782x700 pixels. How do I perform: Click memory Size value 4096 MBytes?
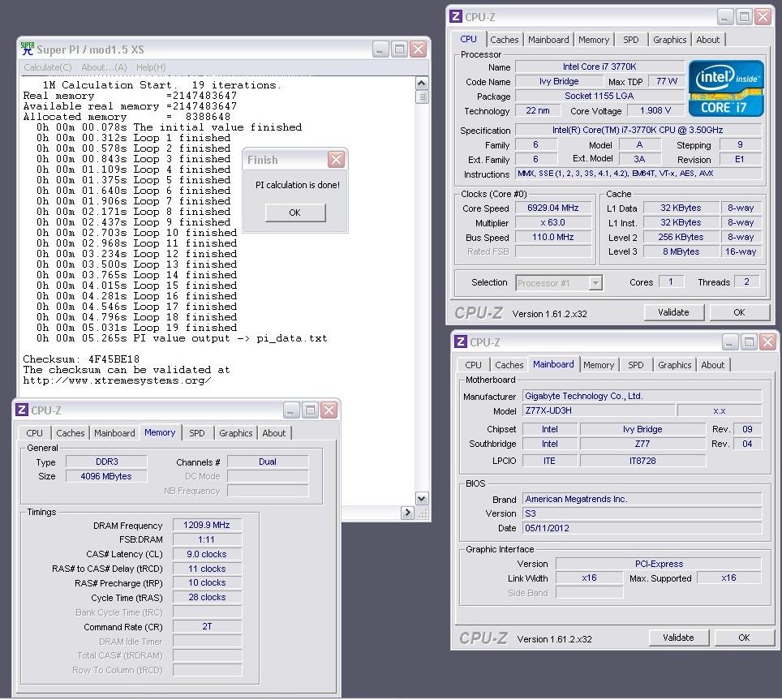point(106,476)
